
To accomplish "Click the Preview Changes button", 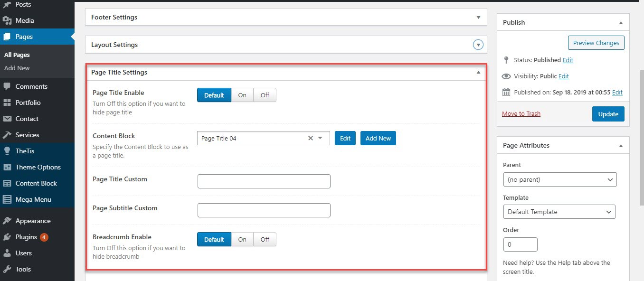I will coord(596,43).
